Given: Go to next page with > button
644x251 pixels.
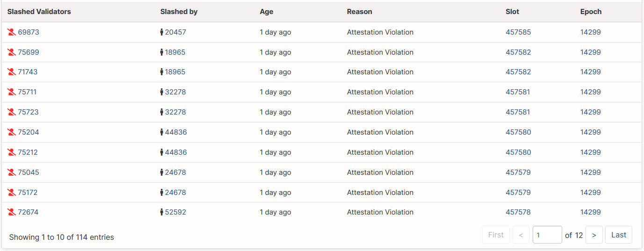Looking at the screenshot, I should [594, 235].
